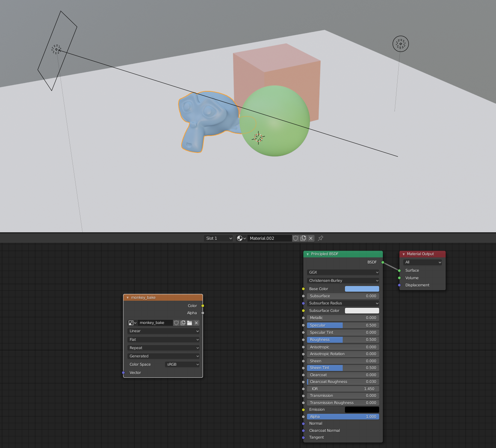The width and height of the screenshot is (496, 448).
Task: Click fake user shield next to Material.002
Action: click(296, 238)
